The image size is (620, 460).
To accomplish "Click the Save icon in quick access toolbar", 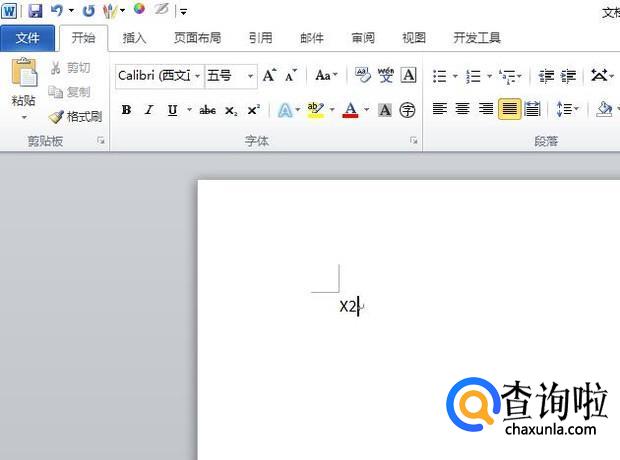I will [35, 10].
